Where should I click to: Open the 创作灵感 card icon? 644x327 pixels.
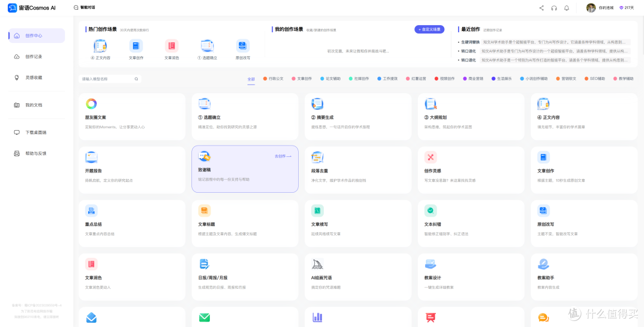point(431,157)
